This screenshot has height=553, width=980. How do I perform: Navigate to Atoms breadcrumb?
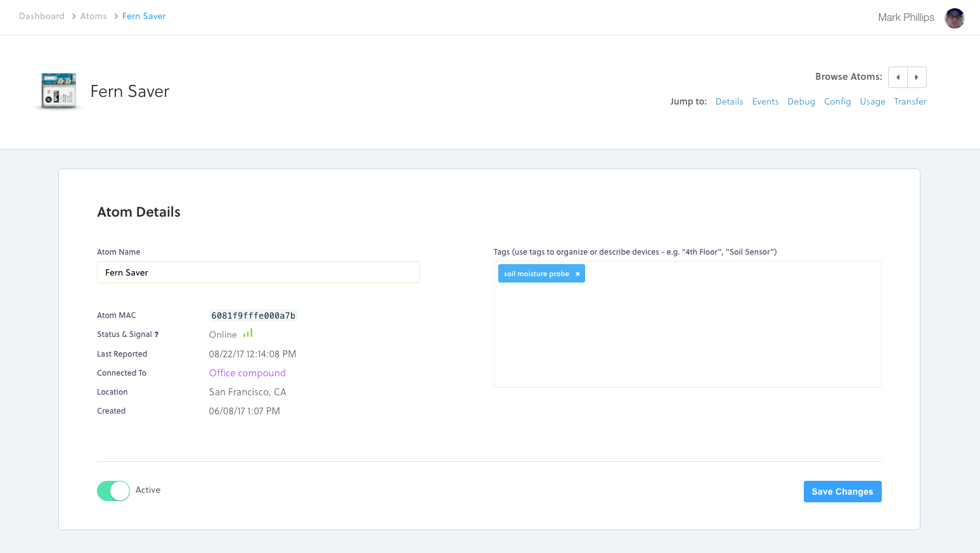point(93,16)
